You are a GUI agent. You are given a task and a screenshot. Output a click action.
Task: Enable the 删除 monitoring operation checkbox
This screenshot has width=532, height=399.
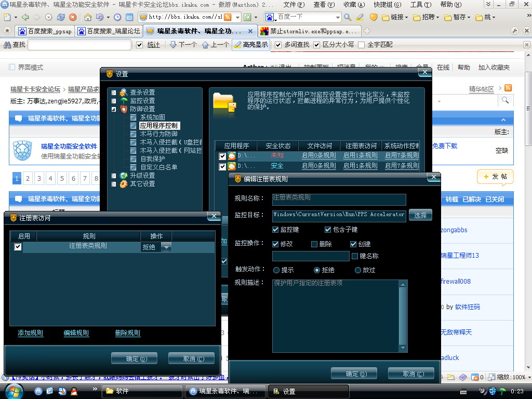(x=314, y=244)
